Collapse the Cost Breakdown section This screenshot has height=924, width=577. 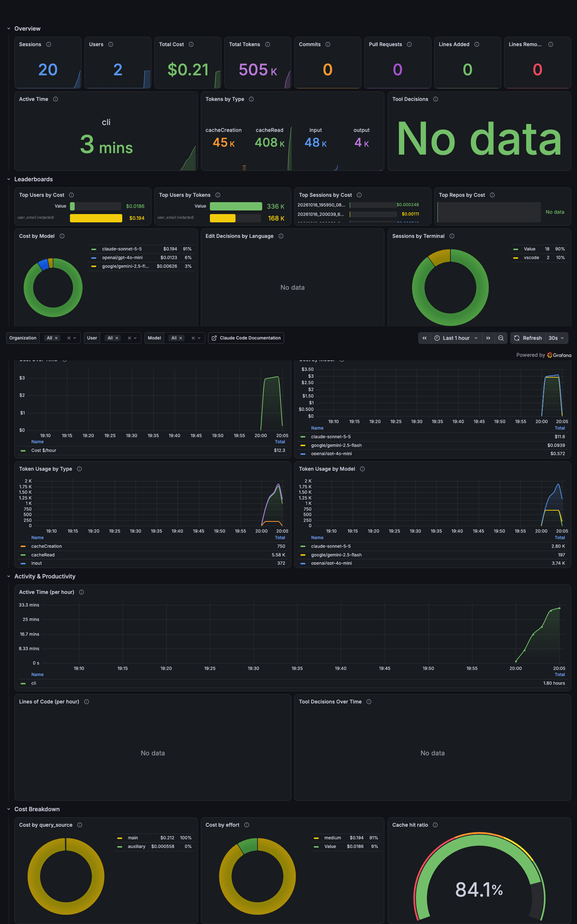[x=9, y=809]
